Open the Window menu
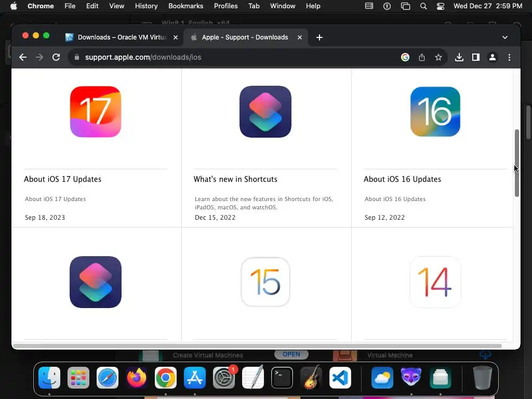Image resolution: width=532 pixels, height=399 pixels. tap(283, 6)
